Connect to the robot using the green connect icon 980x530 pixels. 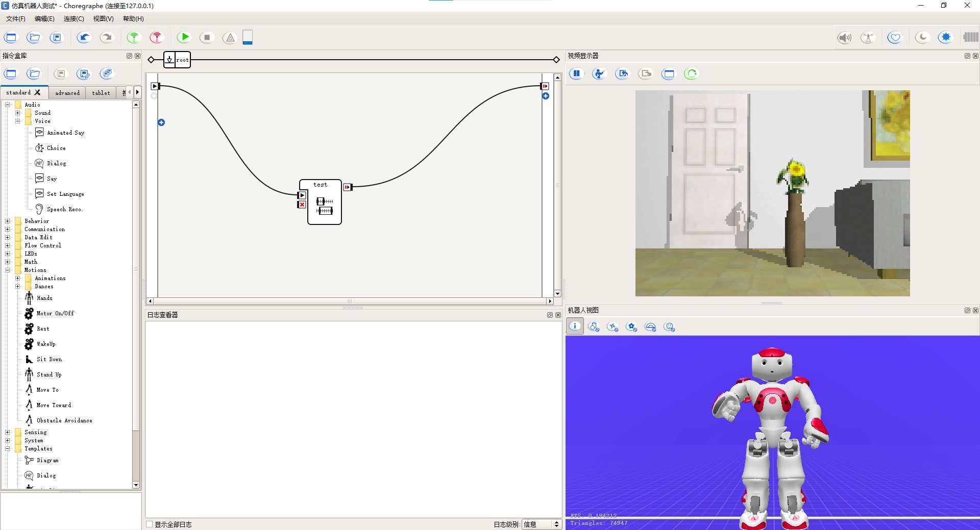[x=133, y=37]
